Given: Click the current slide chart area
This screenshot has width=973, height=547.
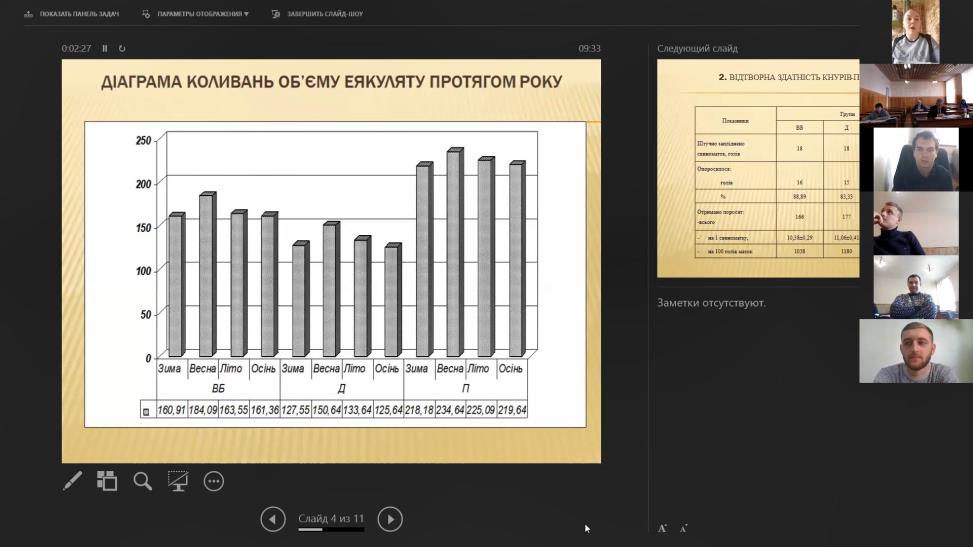Looking at the screenshot, I should (x=335, y=274).
